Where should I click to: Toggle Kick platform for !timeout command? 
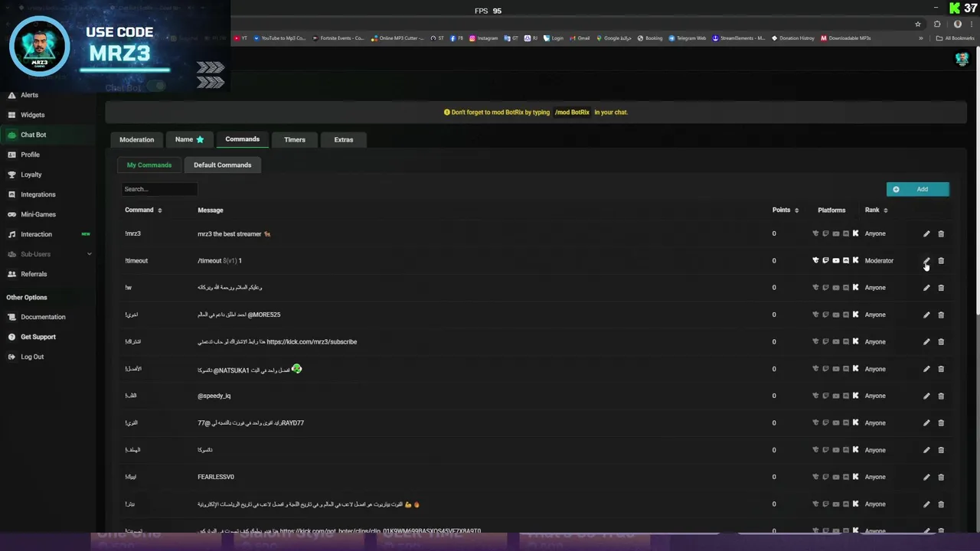pos(856,260)
